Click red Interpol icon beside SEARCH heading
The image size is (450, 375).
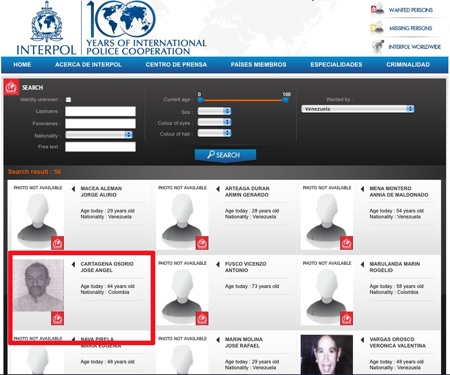pyautogui.click(x=11, y=87)
